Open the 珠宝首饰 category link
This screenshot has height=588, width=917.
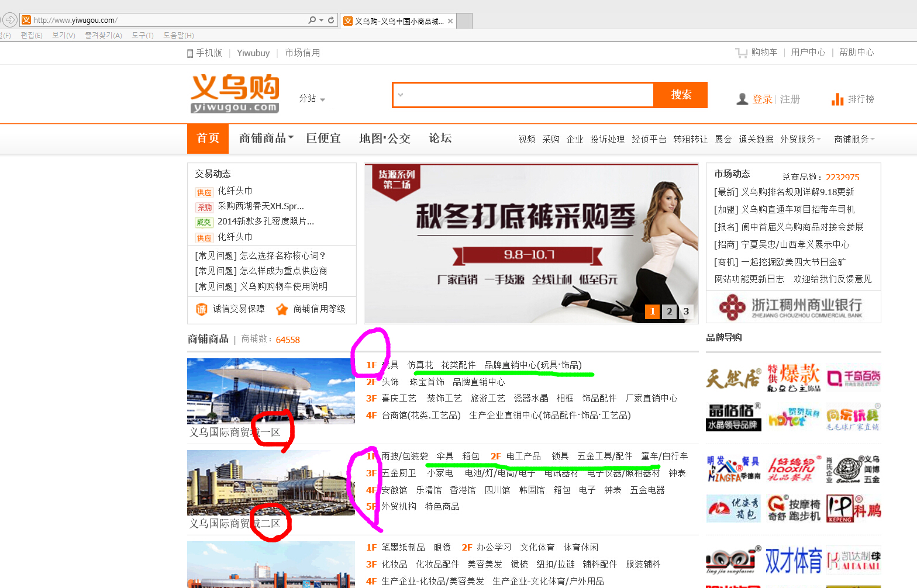point(427,382)
